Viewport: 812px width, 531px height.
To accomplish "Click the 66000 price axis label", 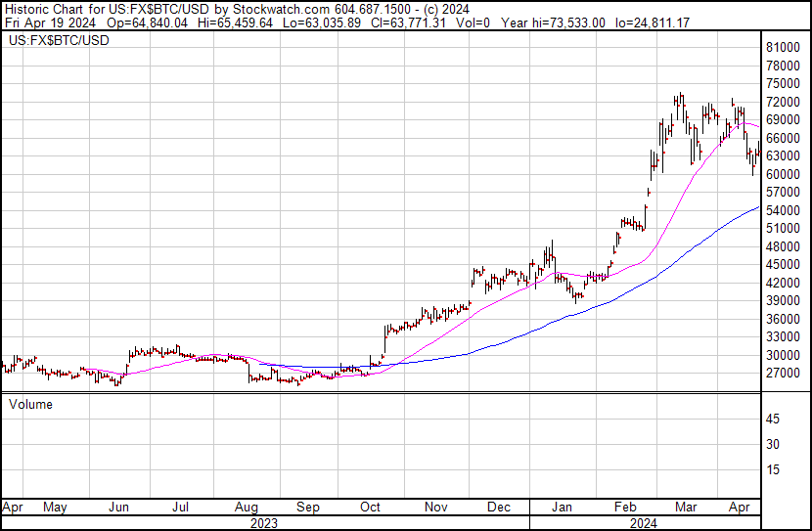I will 785,138.
